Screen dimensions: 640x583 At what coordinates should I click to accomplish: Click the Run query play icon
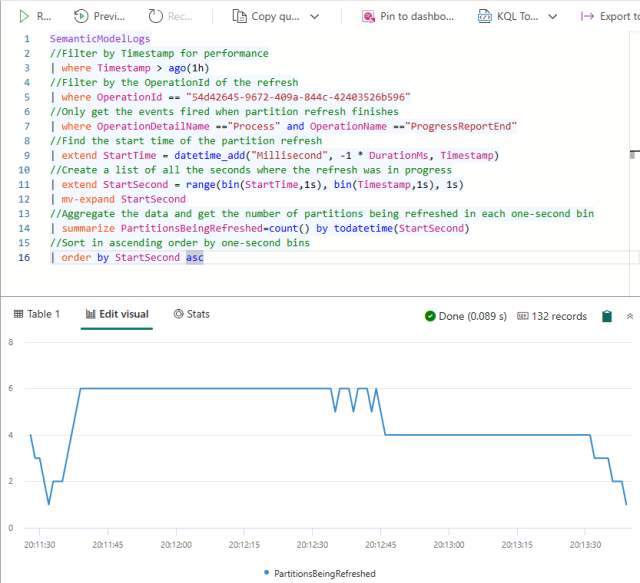24,16
